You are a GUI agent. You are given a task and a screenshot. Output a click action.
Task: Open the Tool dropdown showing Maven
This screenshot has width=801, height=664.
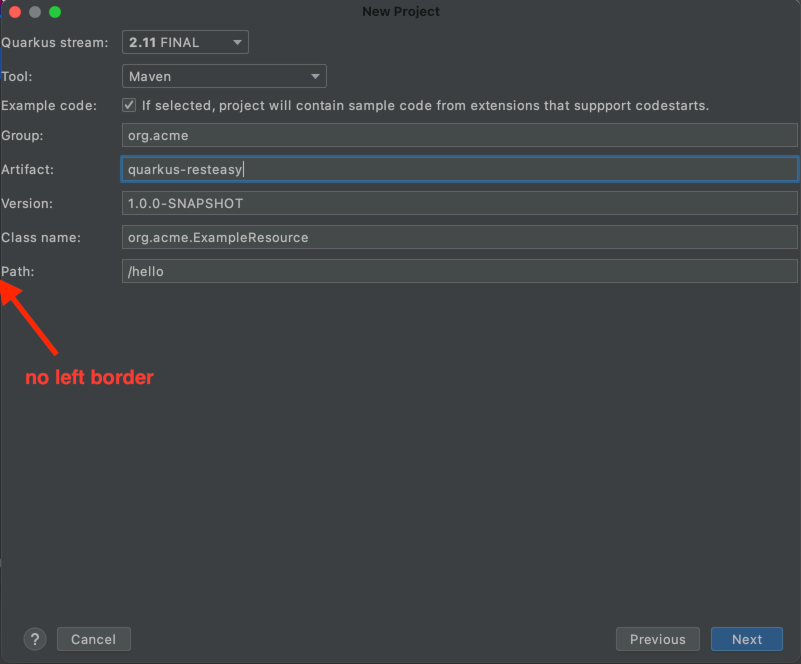coord(224,76)
